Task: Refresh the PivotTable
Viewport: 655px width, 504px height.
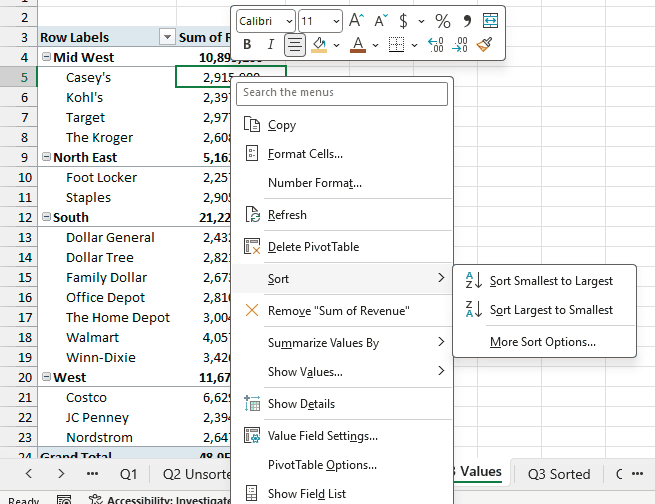Action: (x=342, y=215)
